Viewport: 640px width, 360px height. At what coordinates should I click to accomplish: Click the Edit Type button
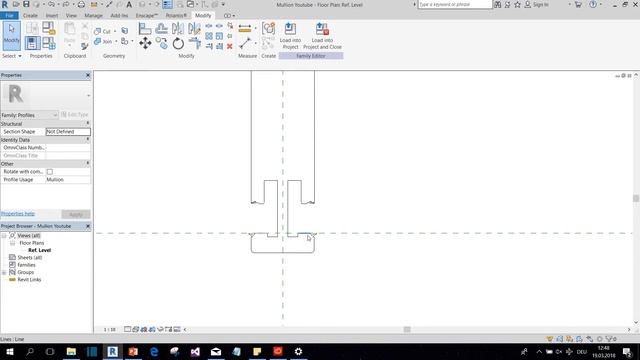75,115
